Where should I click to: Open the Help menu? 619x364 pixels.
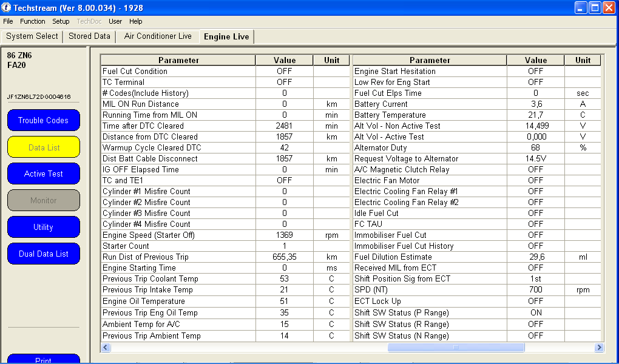tap(136, 21)
